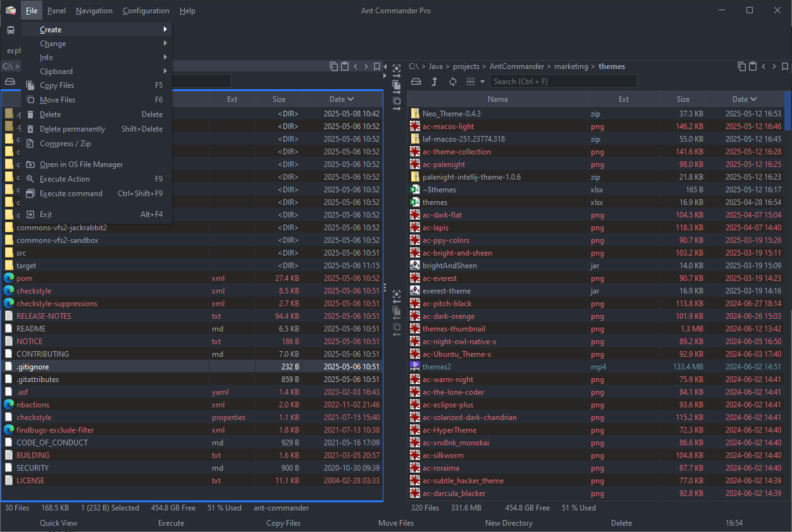The image size is (792, 532).
Task: Open the Help menu
Action: pos(187,11)
